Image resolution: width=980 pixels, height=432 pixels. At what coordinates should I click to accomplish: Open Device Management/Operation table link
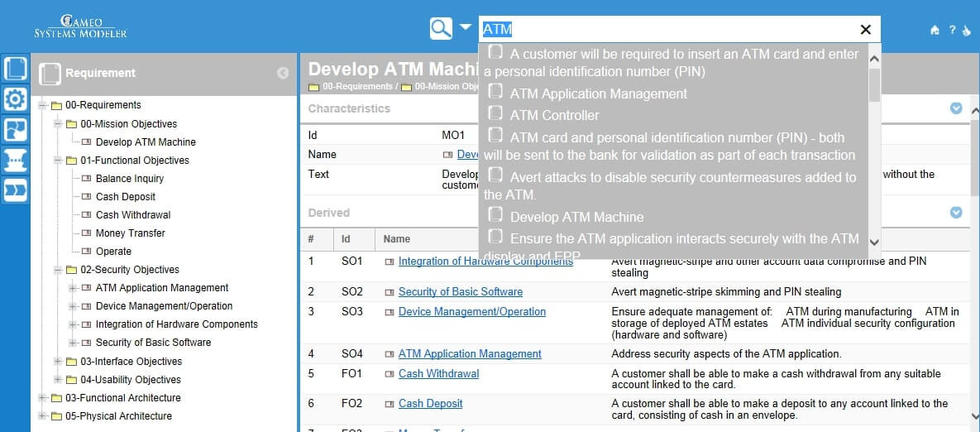click(x=472, y=311)
